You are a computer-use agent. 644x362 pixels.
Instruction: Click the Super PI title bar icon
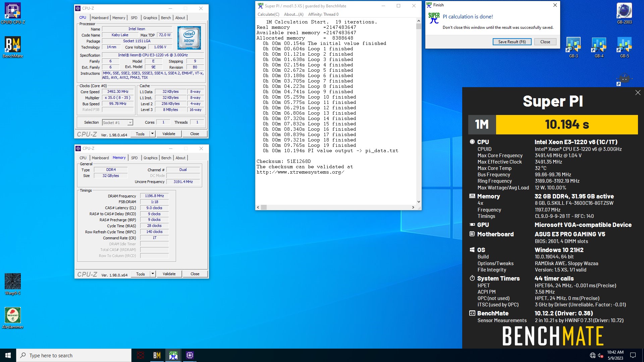pos(260,6)
